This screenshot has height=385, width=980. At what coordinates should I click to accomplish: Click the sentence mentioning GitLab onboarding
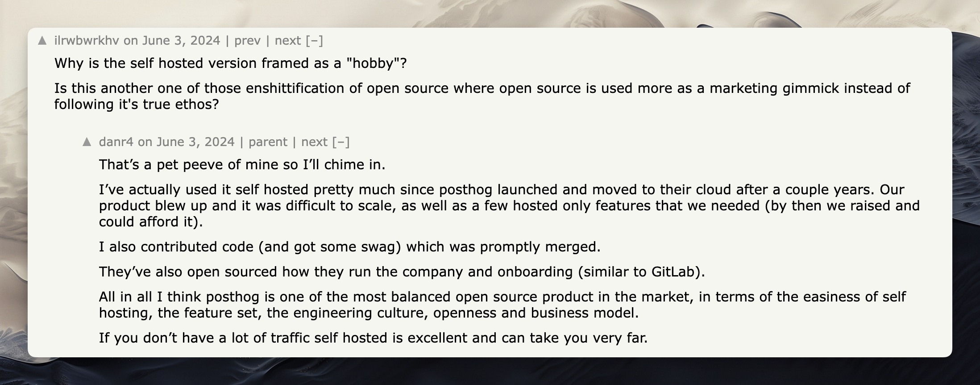(402, 272)
